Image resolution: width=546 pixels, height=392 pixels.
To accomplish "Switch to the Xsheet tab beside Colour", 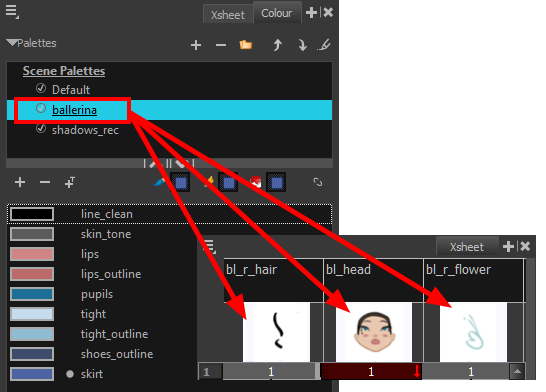I will pos(228,15).
